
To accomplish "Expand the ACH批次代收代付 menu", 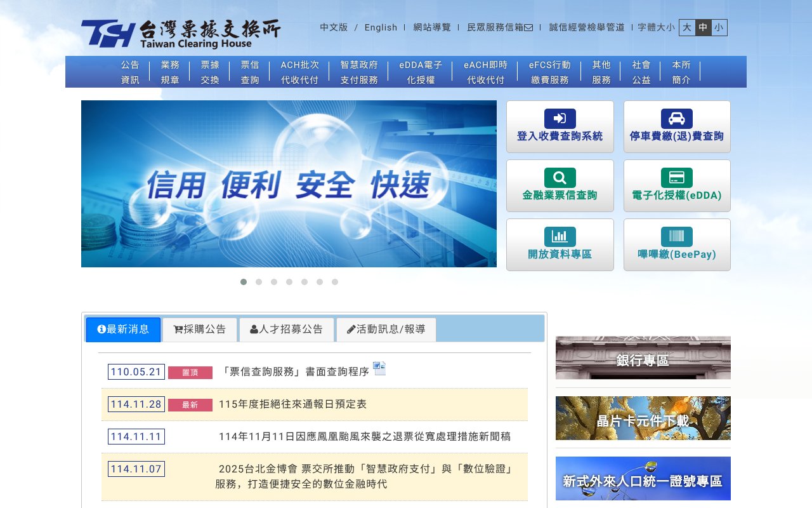I will (300, 72).
